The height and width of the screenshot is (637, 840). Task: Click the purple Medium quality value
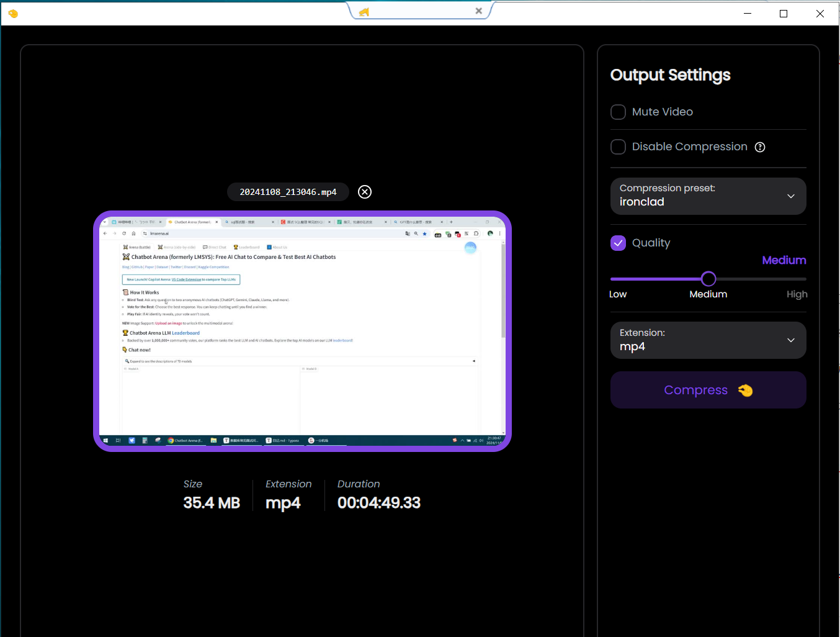click(x=784, y=260)
